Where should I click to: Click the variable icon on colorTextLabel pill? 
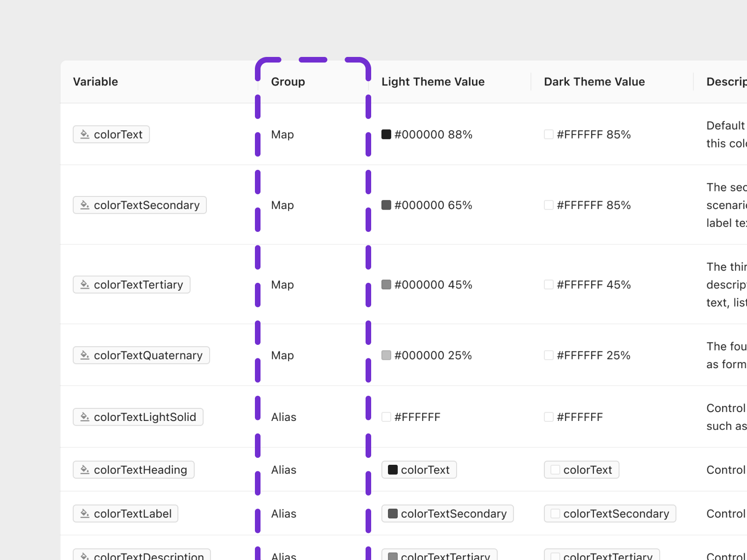point(85,513)
